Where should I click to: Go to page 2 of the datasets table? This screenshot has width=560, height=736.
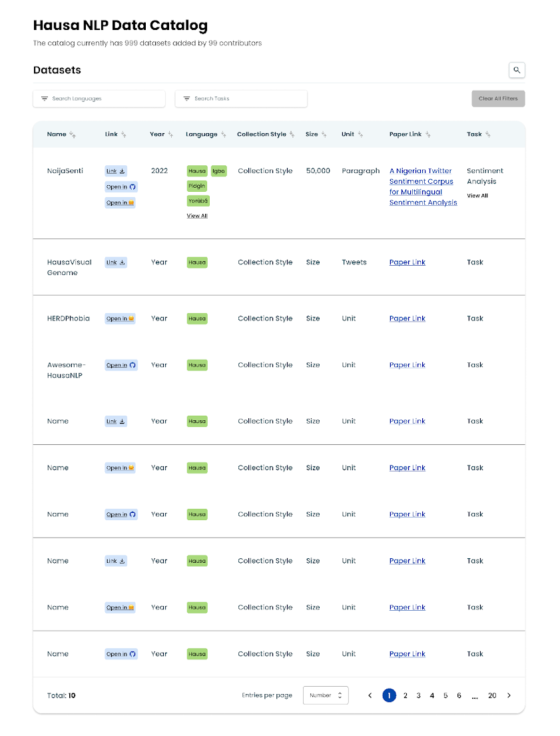tap(405, 695)
